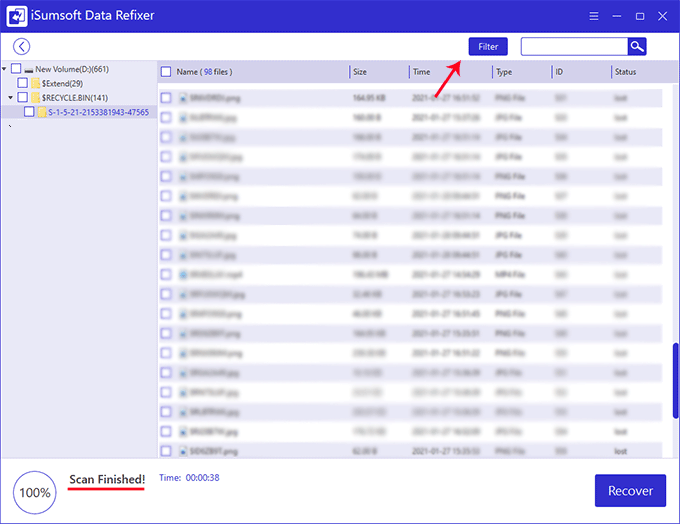Focus the search text field
The image size is (680, 524).
coord(574,47)
